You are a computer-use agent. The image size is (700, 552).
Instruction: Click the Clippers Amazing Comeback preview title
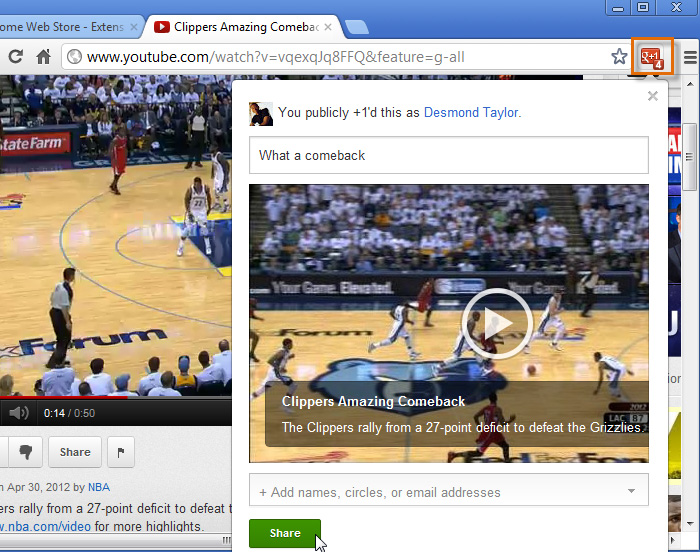click(373, 401)
